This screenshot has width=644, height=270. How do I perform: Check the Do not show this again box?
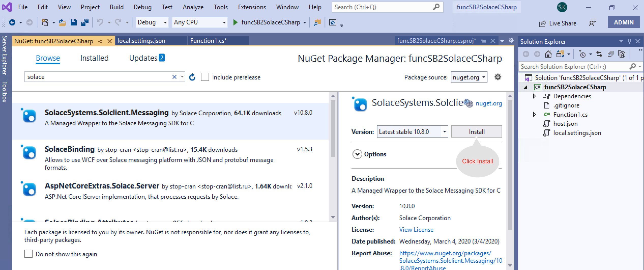[28, 254]
